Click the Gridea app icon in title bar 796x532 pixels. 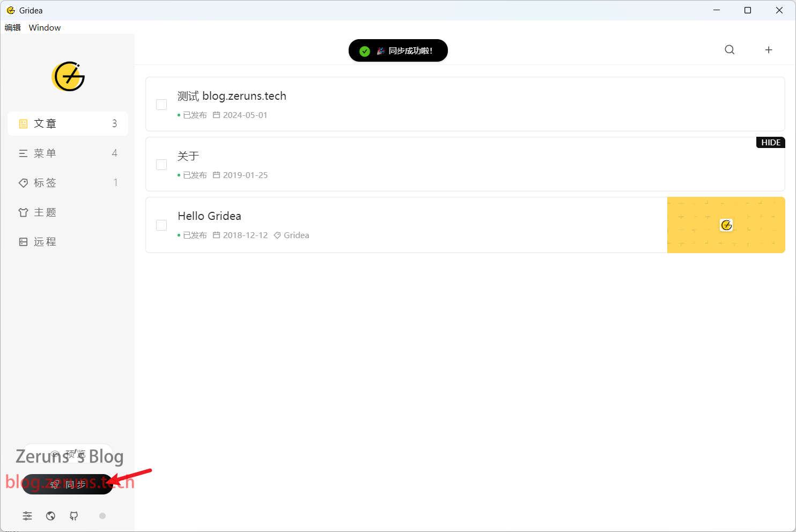(x=11, y=10)
